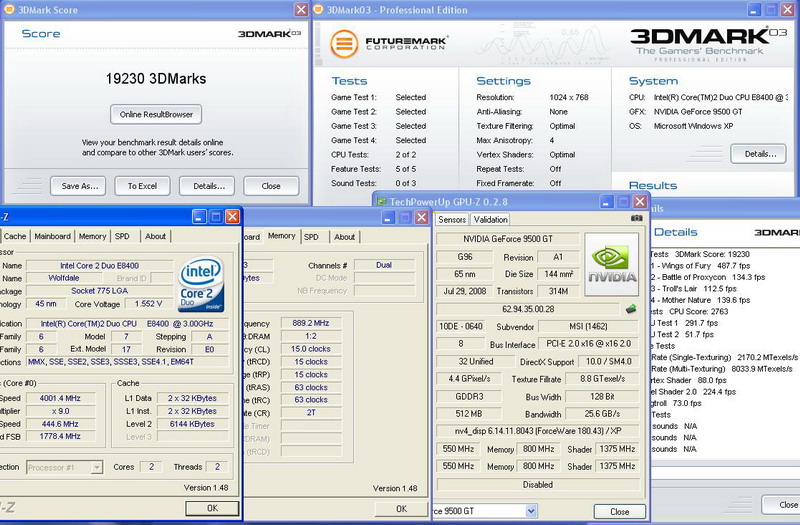Click the Subvendor field MSI (1462)
The width and height of the screenshot is (800, 525).
tap(588, 327)
